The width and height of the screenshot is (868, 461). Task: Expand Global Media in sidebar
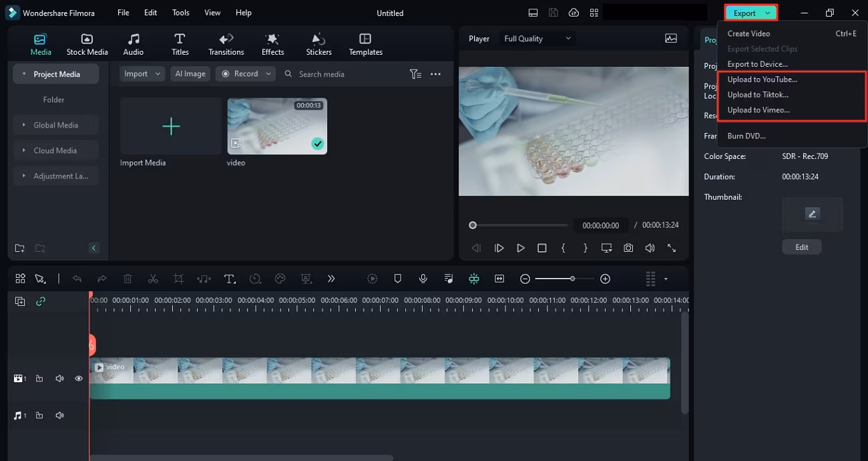pyautogui.click(x=56, y=125)
